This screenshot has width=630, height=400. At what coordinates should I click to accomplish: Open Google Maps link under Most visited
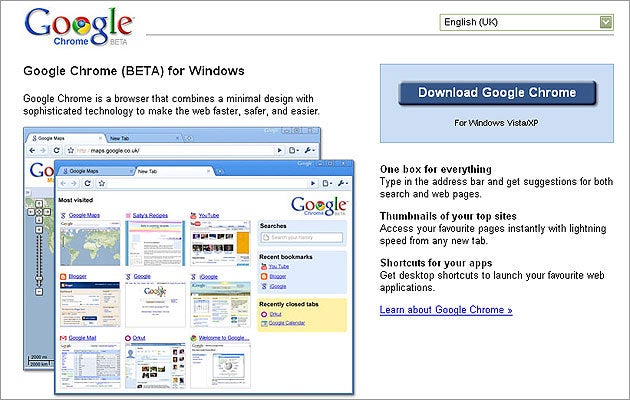click(x=84, y=215)
